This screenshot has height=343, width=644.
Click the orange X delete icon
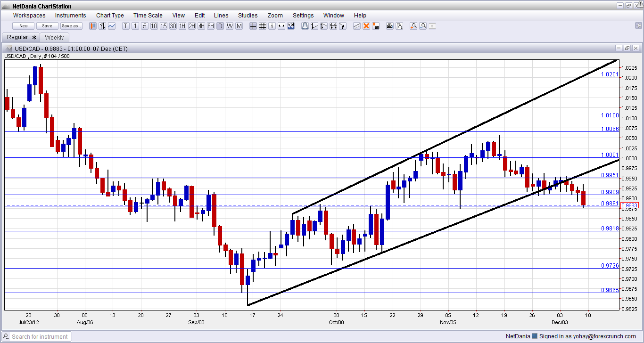366,26
